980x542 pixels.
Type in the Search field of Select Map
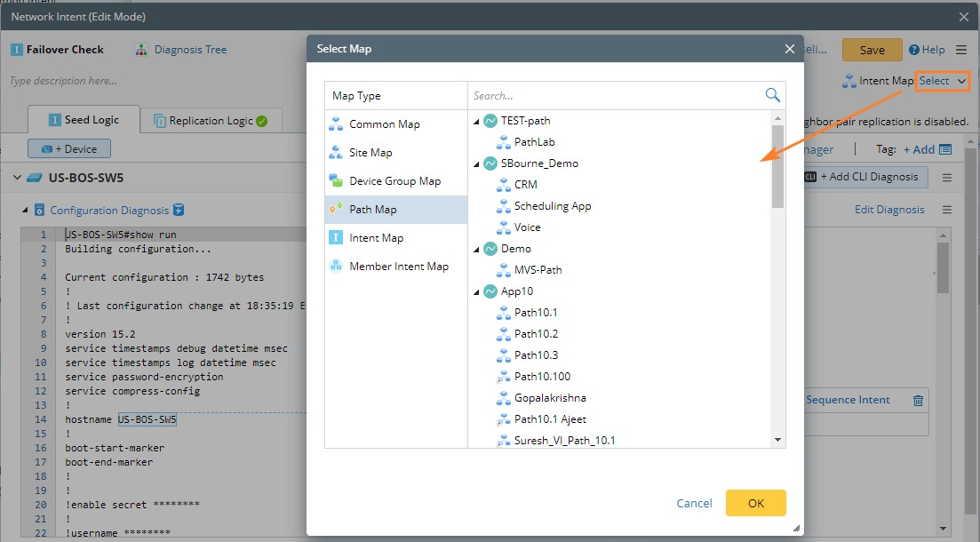coord(613,96)
